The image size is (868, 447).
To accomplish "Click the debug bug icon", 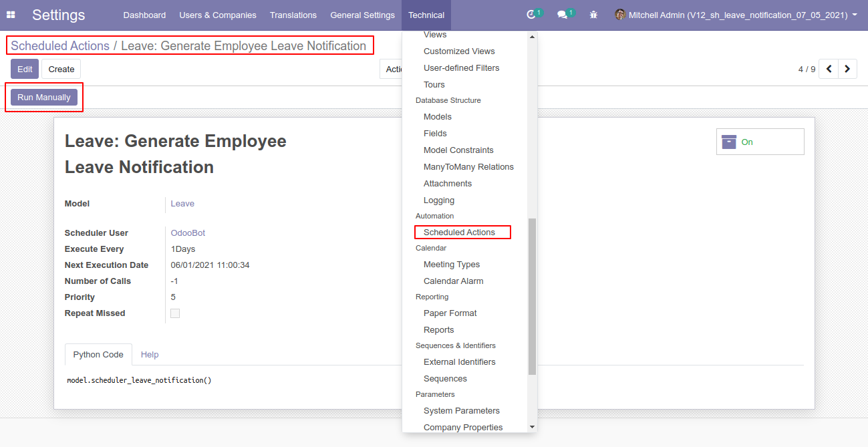I will click(593, 15).
